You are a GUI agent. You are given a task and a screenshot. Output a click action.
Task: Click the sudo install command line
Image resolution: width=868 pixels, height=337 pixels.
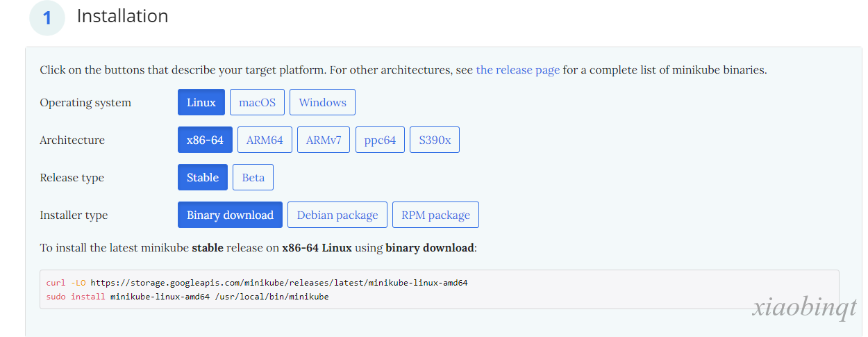[187, 297]
